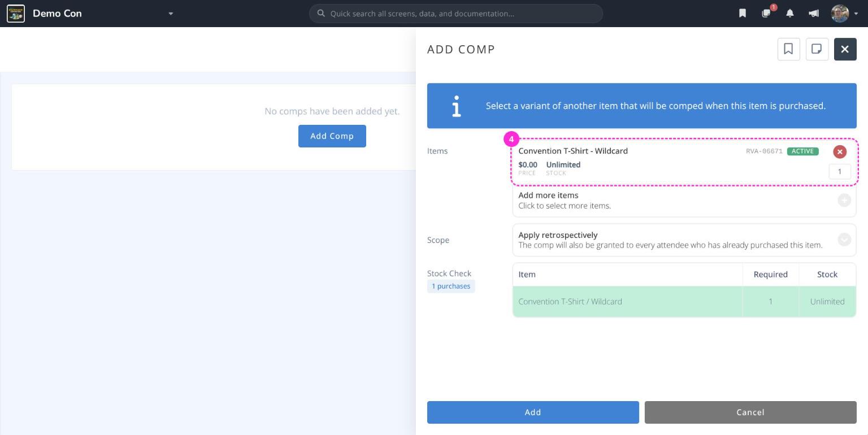Click the Demo Con convention logo
868x435 pixels.
pyautogui.click(x=16, y=14)
